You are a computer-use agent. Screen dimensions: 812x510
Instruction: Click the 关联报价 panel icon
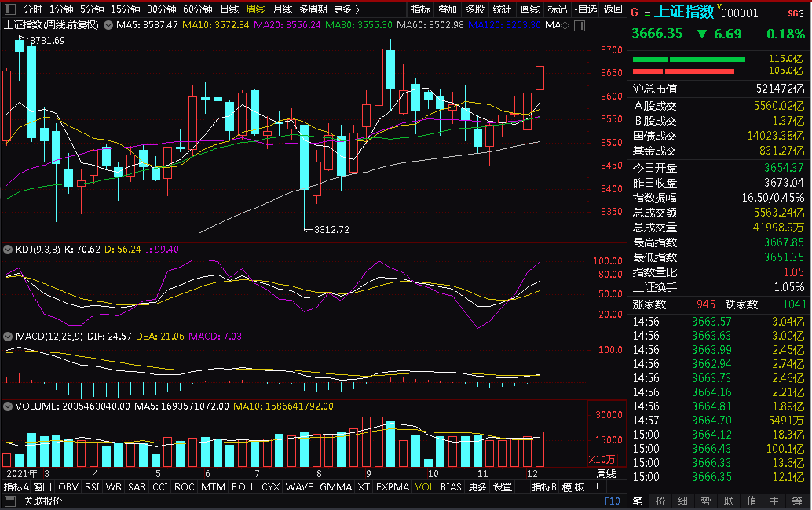(10, 501)
